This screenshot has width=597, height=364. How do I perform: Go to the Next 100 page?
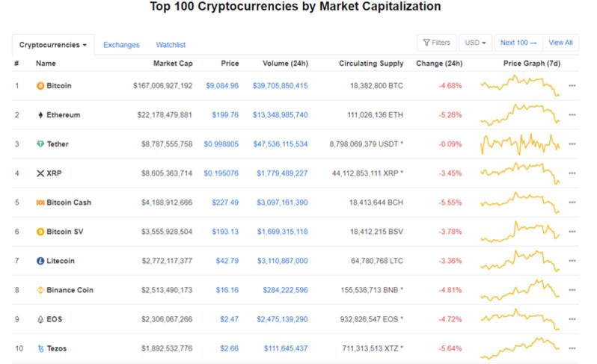coord(518,43)
